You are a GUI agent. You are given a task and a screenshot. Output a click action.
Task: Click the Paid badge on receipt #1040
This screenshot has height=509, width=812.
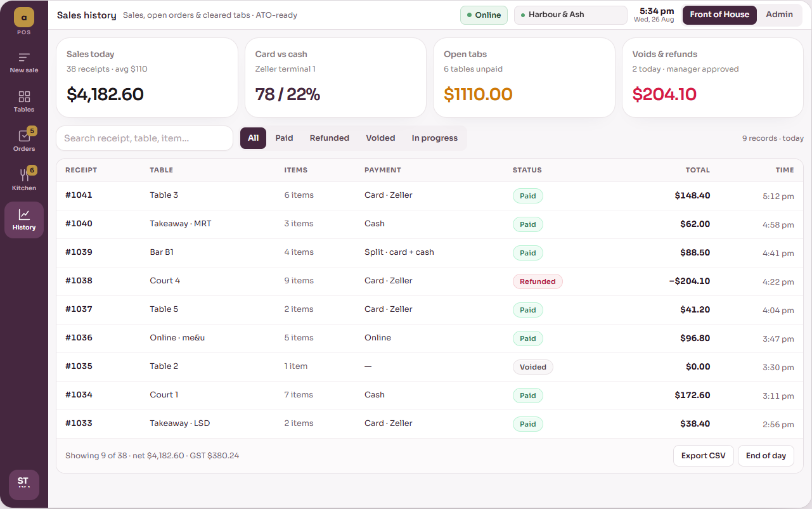click(528, 224)
